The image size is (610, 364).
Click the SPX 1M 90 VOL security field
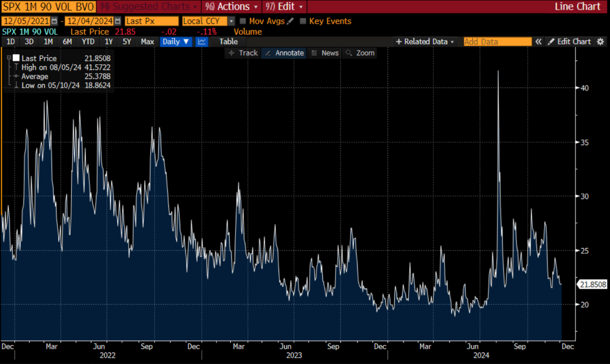click(x=48, y=7)
